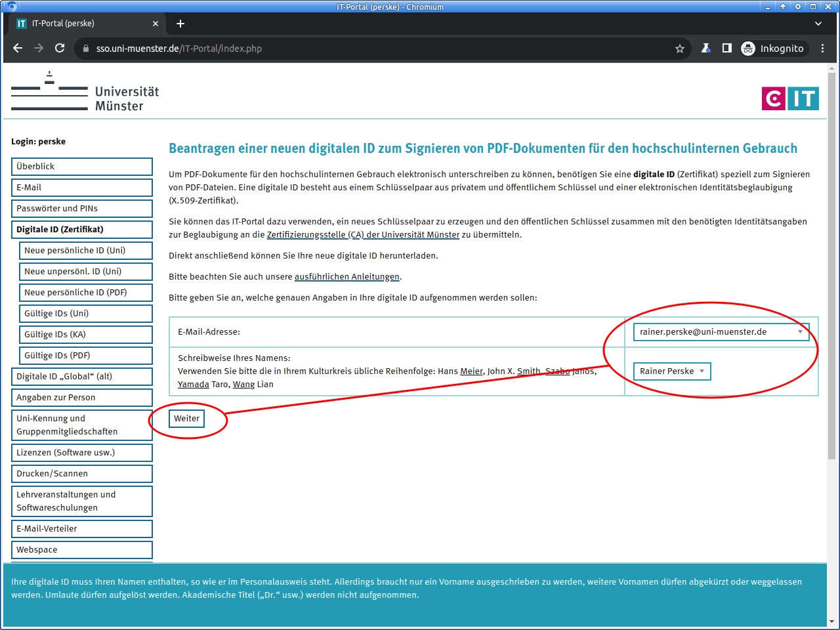The image size is (840, 630).
Task: Open a new browser tab
Action: [180, 24]
